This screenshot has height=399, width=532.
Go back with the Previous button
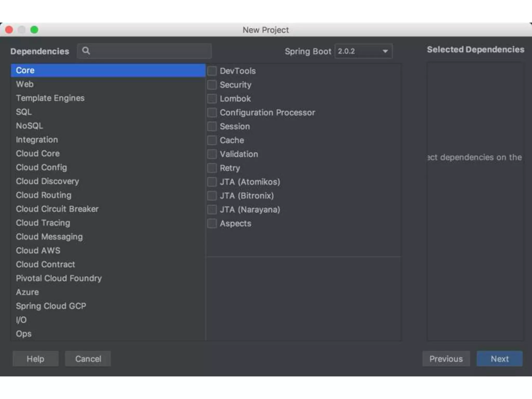[x=446, y=359]
